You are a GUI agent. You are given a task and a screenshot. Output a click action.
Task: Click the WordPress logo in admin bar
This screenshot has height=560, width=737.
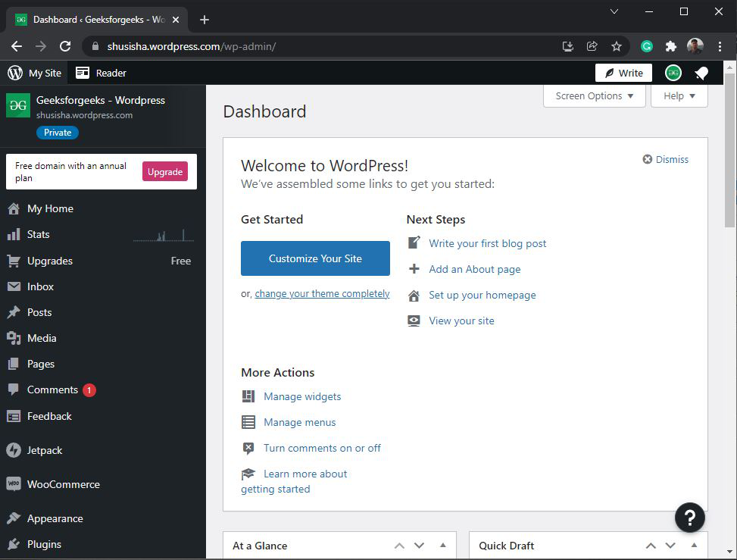click(x=15, y=73)
